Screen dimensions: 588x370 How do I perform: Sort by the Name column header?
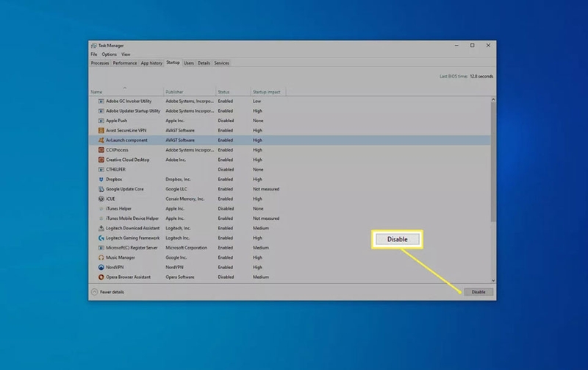(x=126, y=92)
